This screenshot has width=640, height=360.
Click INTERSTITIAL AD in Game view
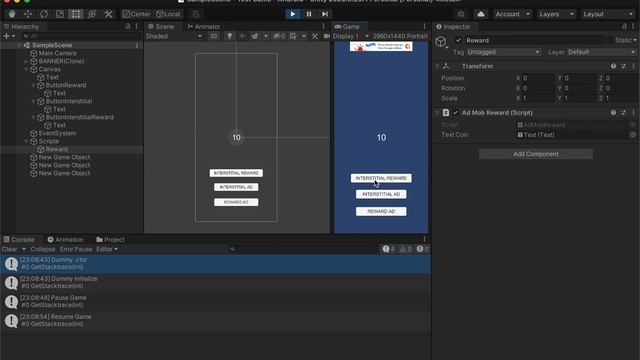381,194
